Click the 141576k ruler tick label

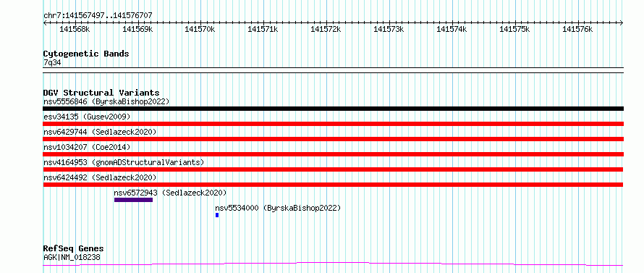coord(578,30)
